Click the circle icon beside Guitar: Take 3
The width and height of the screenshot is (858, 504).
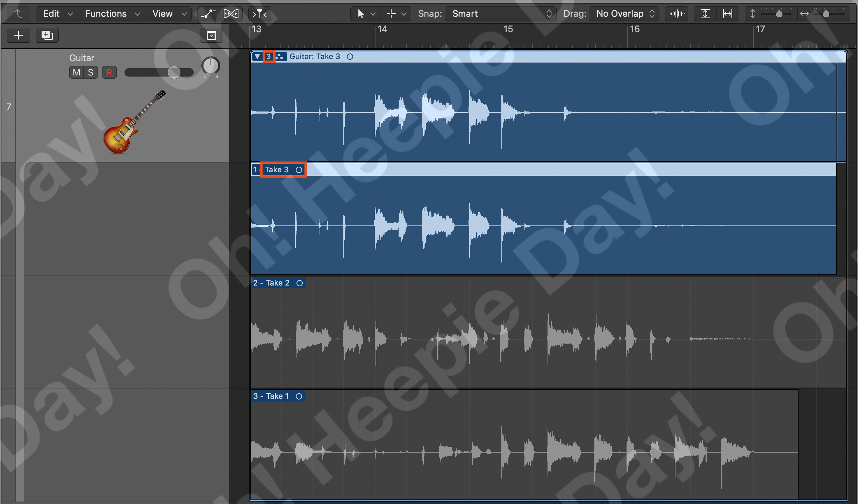click(x=350, y=57)
